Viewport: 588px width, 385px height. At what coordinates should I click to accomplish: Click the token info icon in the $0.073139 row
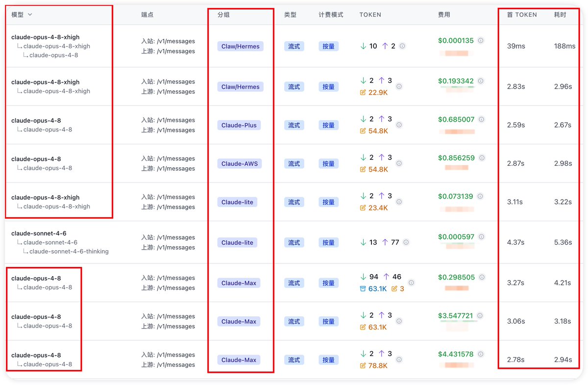click(x=399, y=202)
